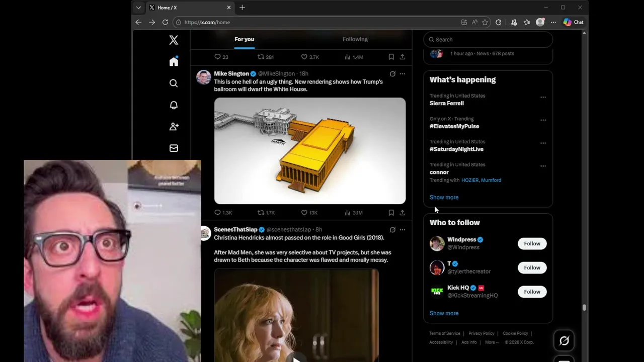Open more options on ScenesThatSlap post
Viewport: 644px width, 362px height.
403,230
